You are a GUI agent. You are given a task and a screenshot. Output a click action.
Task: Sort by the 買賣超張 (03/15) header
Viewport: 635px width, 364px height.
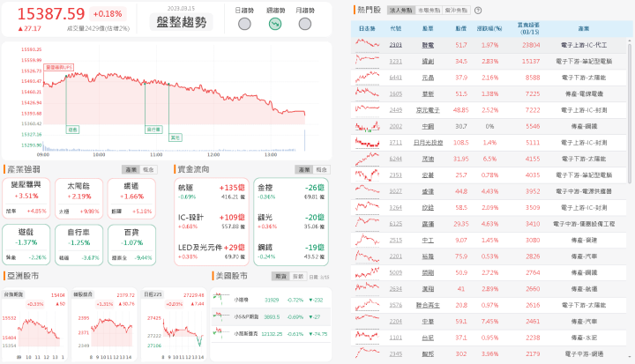(528, 28)
